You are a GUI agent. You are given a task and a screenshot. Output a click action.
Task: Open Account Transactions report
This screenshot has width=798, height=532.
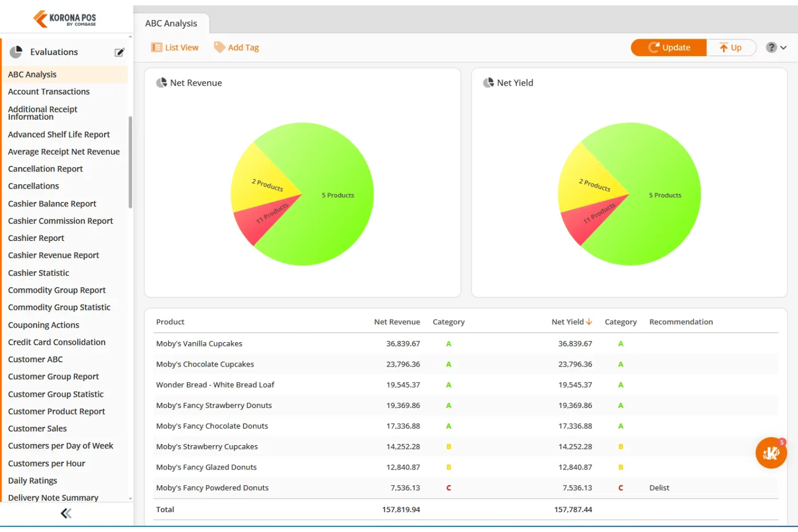[49, 92]
